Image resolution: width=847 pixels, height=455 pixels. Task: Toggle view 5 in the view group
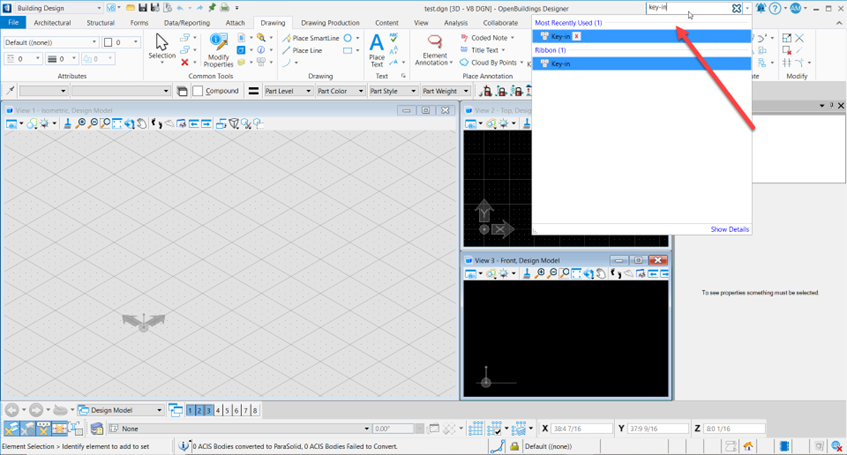[227, 411]
